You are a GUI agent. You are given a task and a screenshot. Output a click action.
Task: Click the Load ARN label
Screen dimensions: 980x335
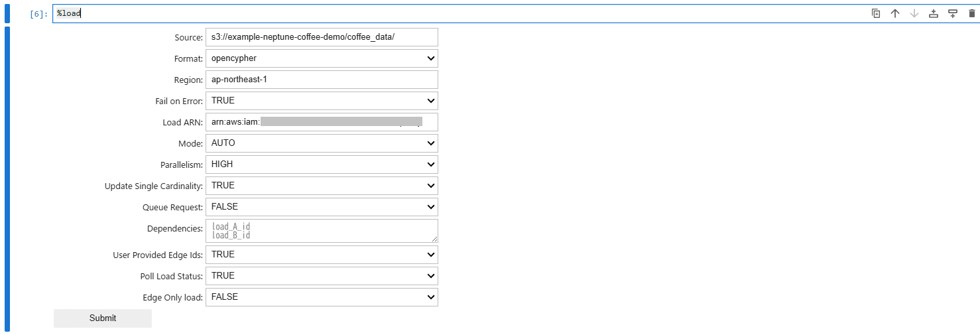(x=183, y=123)
